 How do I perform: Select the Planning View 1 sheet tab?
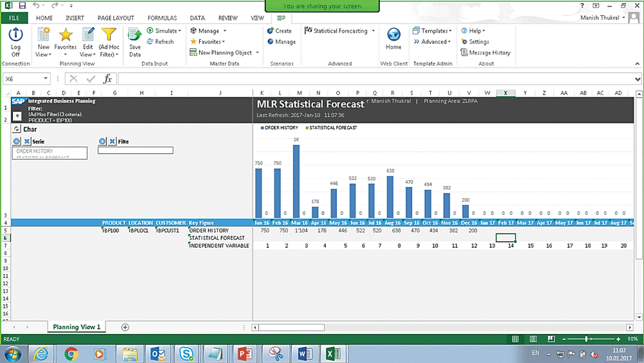tap(77, 327)
